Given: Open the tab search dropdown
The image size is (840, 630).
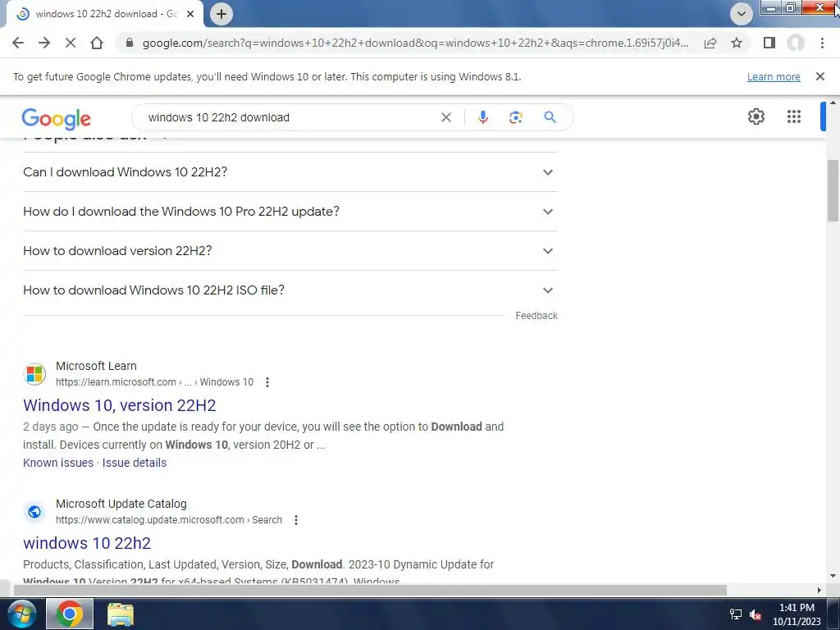Looking at the screenshot, I should [742, 14].
